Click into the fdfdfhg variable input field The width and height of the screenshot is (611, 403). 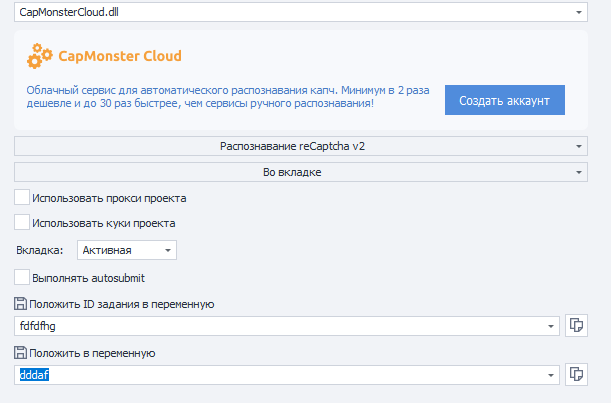pyautogui.click(x=280, y=326)
